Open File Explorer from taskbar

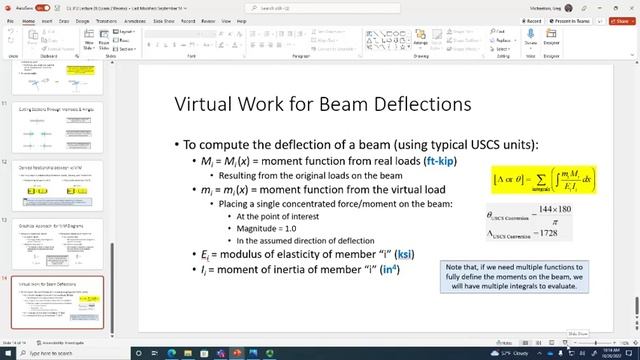(x=188, y=353)
